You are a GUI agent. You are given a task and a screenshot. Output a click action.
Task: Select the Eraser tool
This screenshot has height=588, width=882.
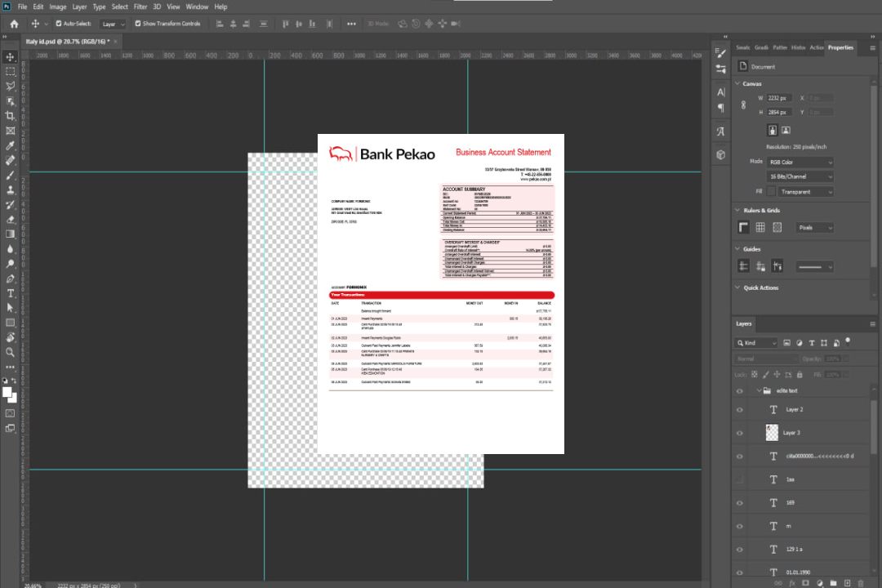tap(10, 220)
